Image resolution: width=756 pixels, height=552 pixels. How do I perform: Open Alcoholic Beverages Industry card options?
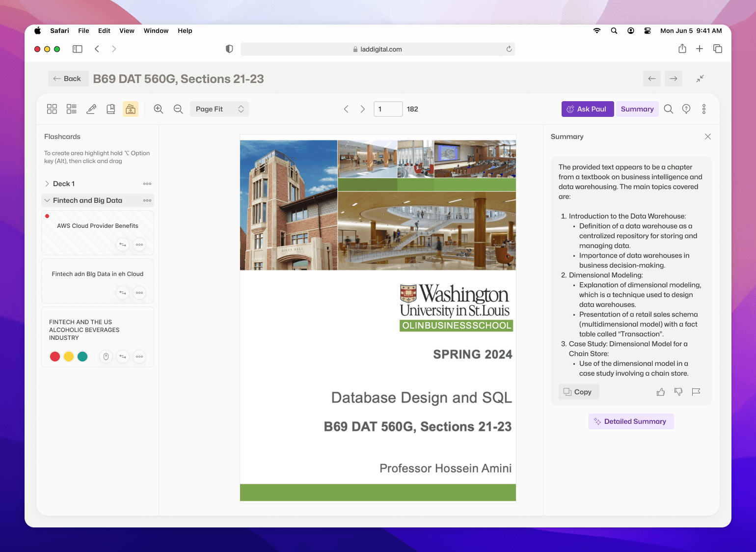coord(139,357)
